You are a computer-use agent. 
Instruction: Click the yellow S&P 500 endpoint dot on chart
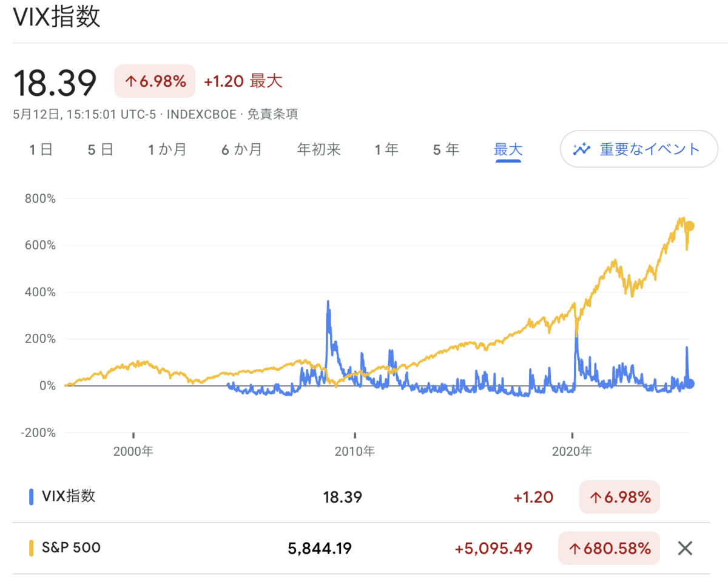coord(689,226)
